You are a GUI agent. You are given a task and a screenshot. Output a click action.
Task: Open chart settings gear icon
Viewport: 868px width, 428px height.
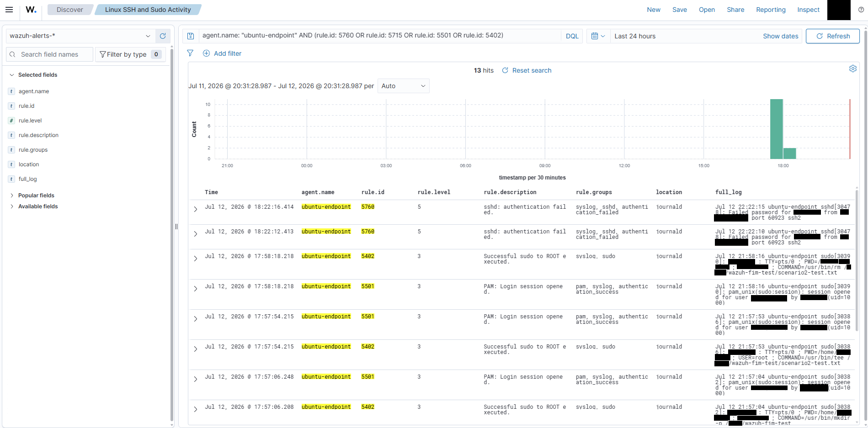coord(852,69)
